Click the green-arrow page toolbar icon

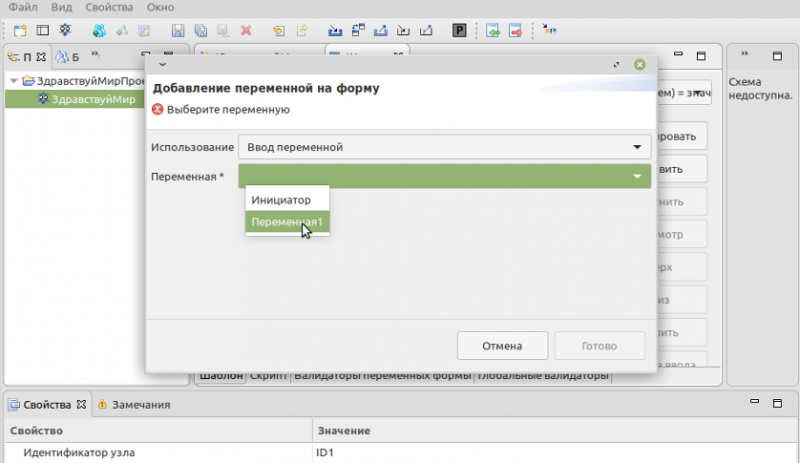click(x=493, y=31)
